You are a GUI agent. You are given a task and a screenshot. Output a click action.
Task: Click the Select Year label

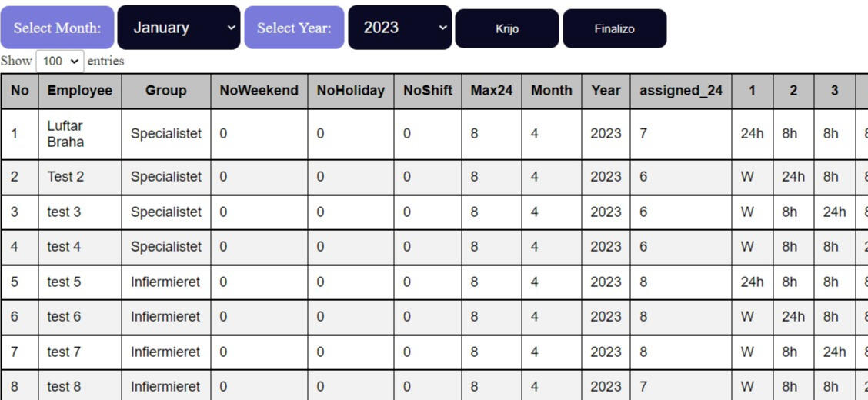(x=294, y=28)
